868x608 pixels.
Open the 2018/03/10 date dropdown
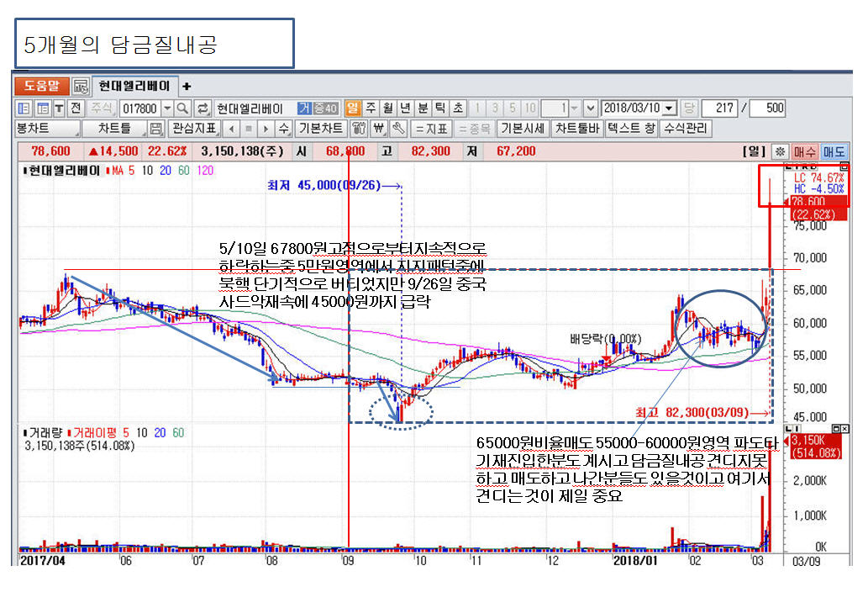(x=669, y=108)
